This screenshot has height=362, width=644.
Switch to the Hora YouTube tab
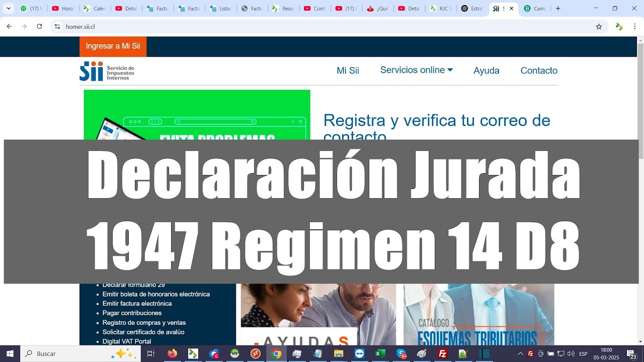[63, 9]
